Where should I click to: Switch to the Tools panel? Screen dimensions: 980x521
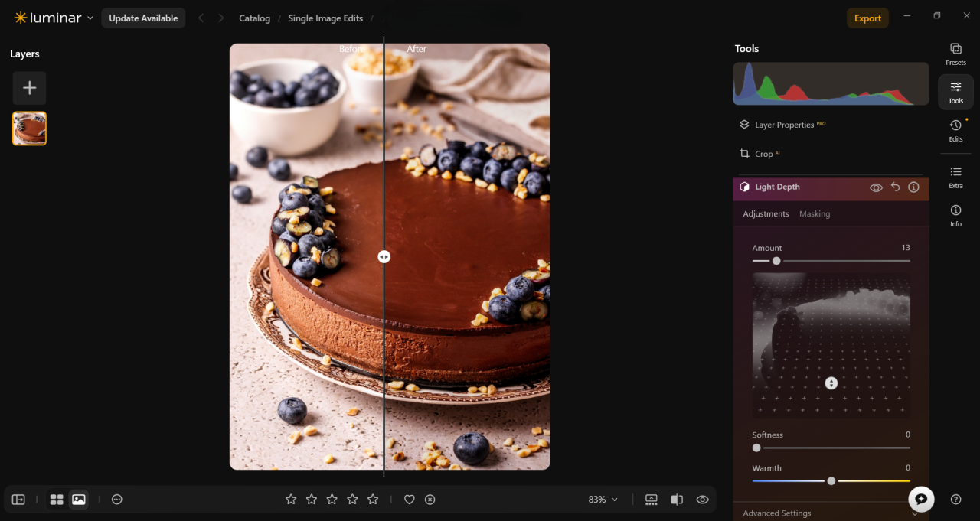point(955,92)
